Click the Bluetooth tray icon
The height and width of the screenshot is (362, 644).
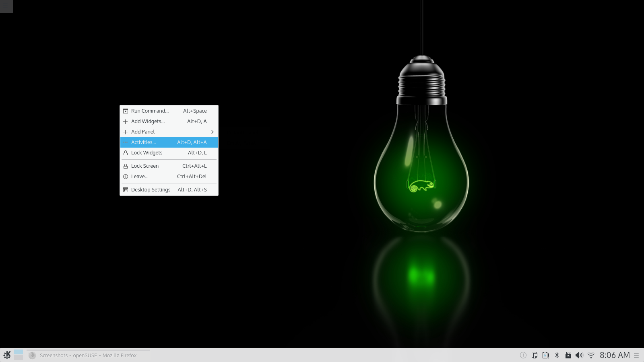point(557,355)
